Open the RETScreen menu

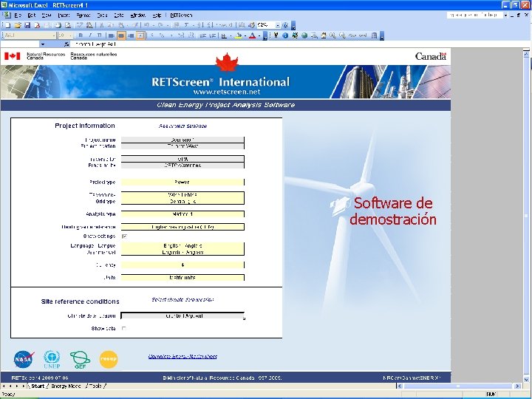pyautogui.click(x=181, y=16)
